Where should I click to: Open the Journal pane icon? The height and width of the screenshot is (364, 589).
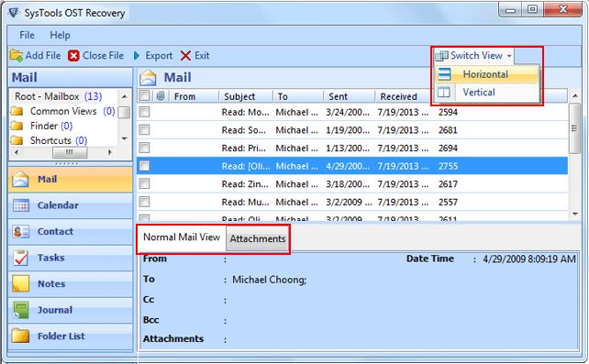[21, 310]
